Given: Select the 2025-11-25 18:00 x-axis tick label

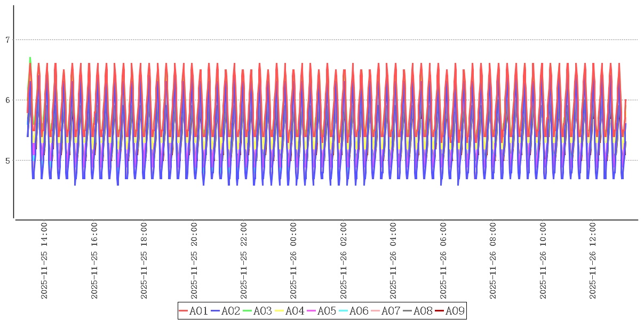Looking at the screenshot, I should pos(144,261).
